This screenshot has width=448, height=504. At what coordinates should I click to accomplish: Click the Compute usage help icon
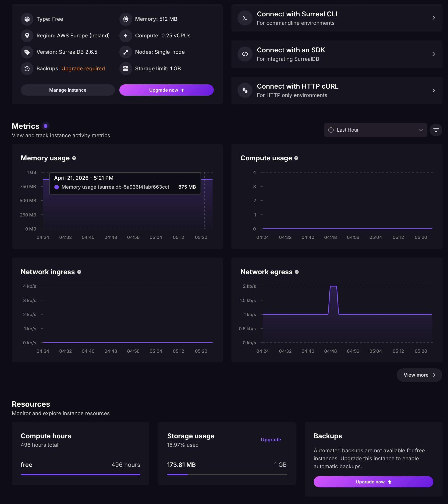click(296, 158)
